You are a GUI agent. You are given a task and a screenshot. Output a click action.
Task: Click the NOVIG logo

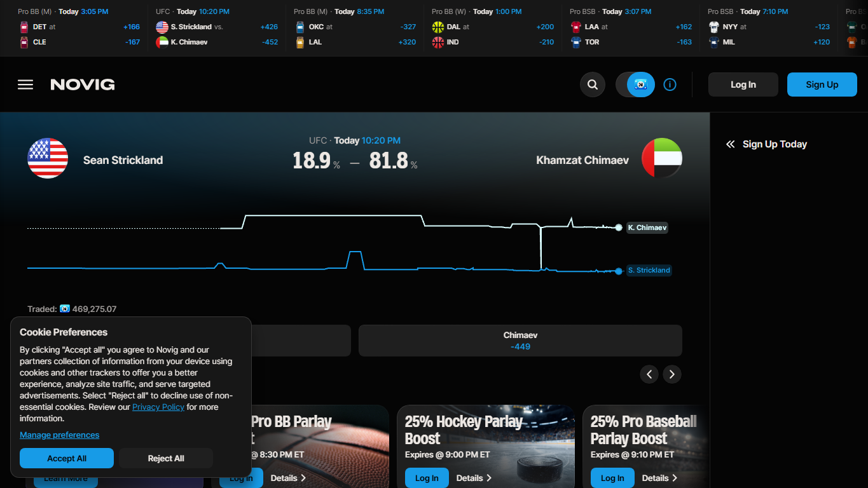click(83, 85)
